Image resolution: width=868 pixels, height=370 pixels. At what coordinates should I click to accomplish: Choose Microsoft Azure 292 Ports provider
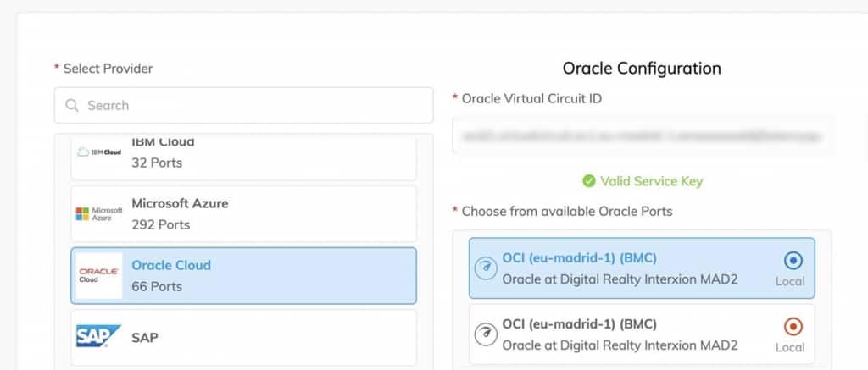point(243,213)
